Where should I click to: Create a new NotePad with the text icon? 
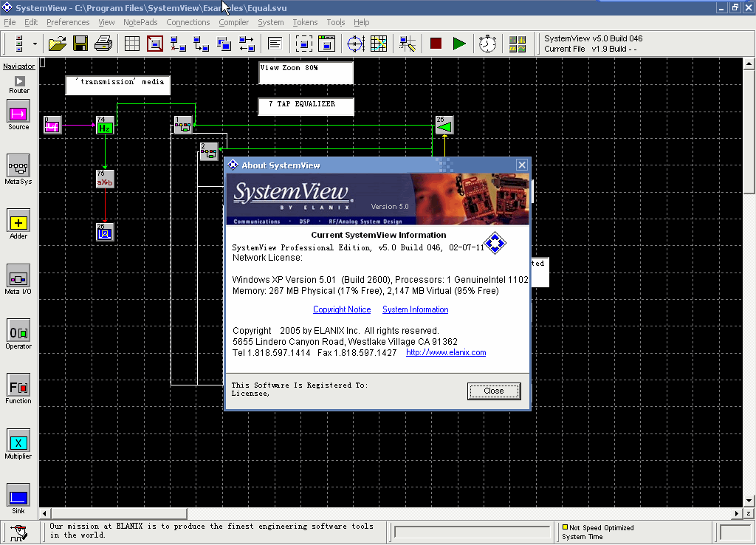tap(275, 44)
